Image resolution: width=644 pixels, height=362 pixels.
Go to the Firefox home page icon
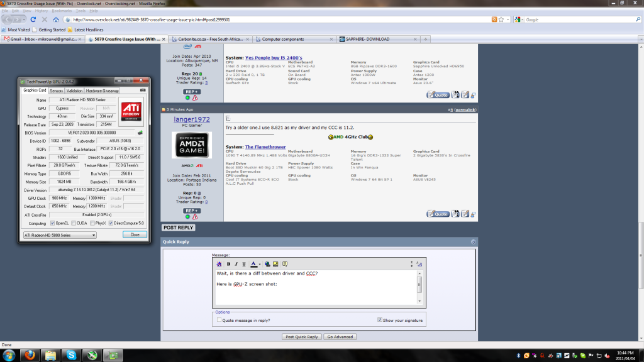coord(56,19)
